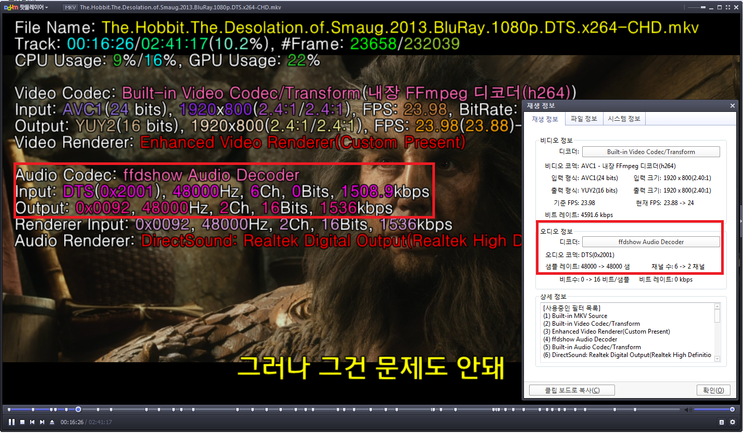The width and height of the screenshot is (743, 433).
Task: Click the '채널 수: 6 -> 2 채널' value
Action: 678,266
